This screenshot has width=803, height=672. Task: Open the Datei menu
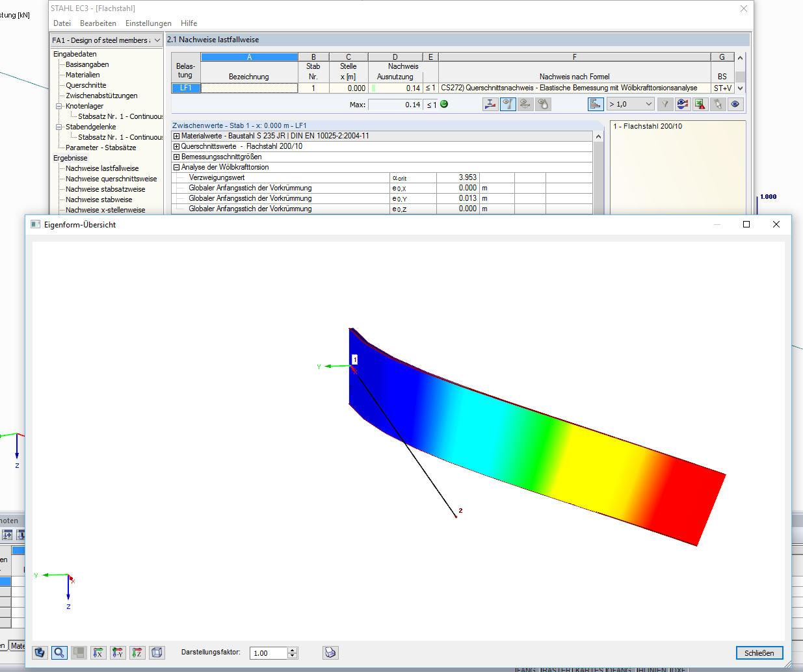62,23
